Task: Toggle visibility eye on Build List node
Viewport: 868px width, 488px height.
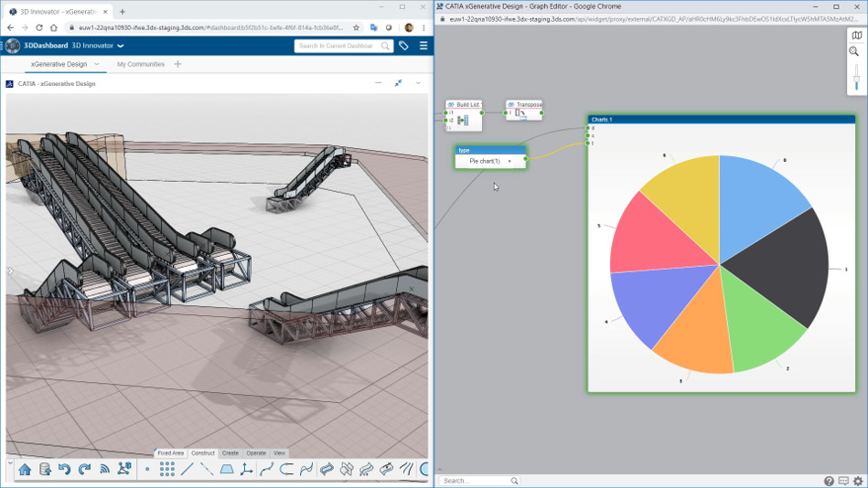Action: coord(452,105)
